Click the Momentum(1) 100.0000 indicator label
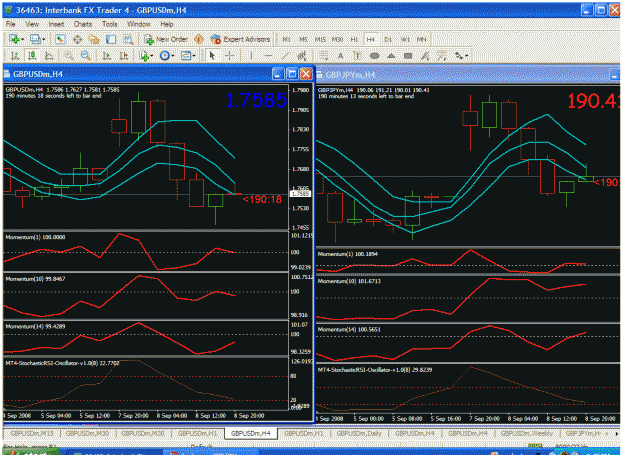 35,237
